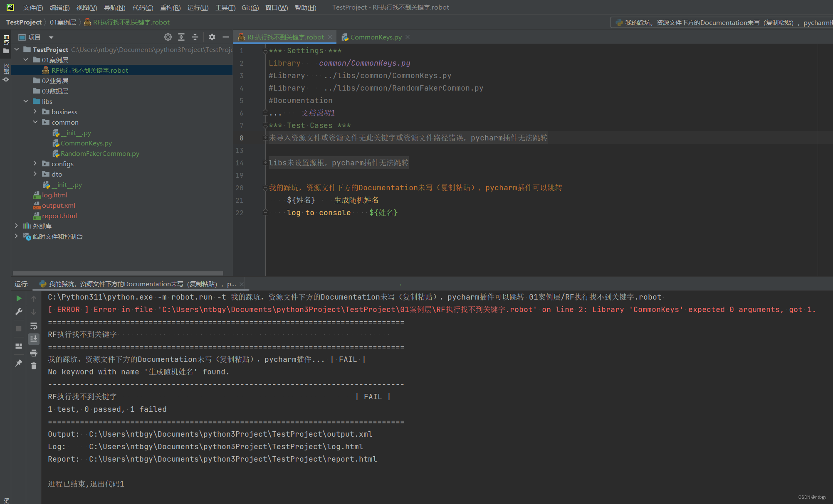Open project panel settings gear
Image resolution: width=833 pixels, height=504 pixels.
pyautogui.click(x=212, y=37)
